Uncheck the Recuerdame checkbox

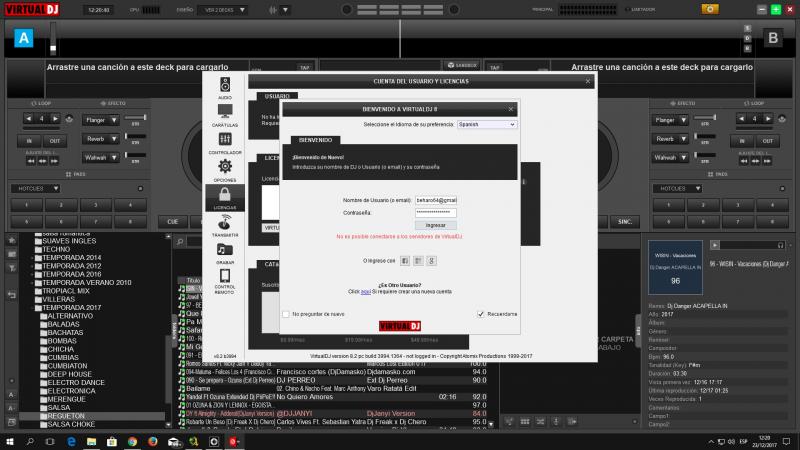click(481, 314)
